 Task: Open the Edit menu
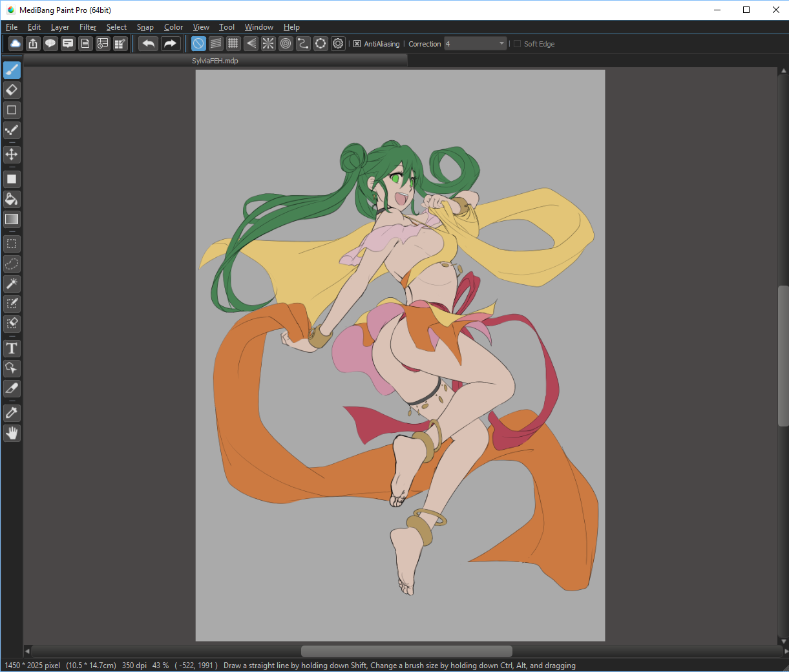(x=34, y=27)
